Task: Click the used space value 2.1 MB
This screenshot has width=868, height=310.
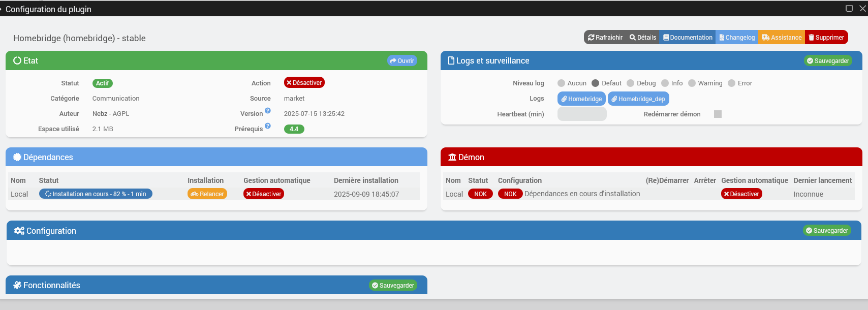Action: [x=103, y=129]
